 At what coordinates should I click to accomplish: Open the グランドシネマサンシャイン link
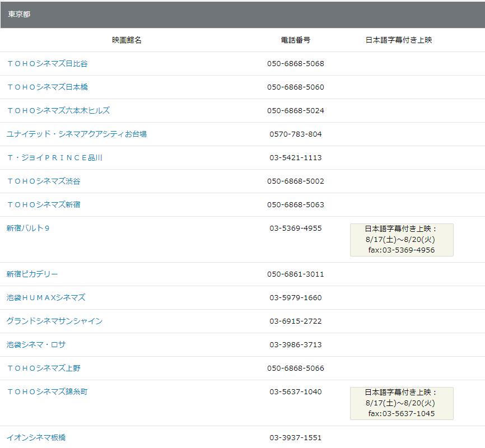coord(54,321)
